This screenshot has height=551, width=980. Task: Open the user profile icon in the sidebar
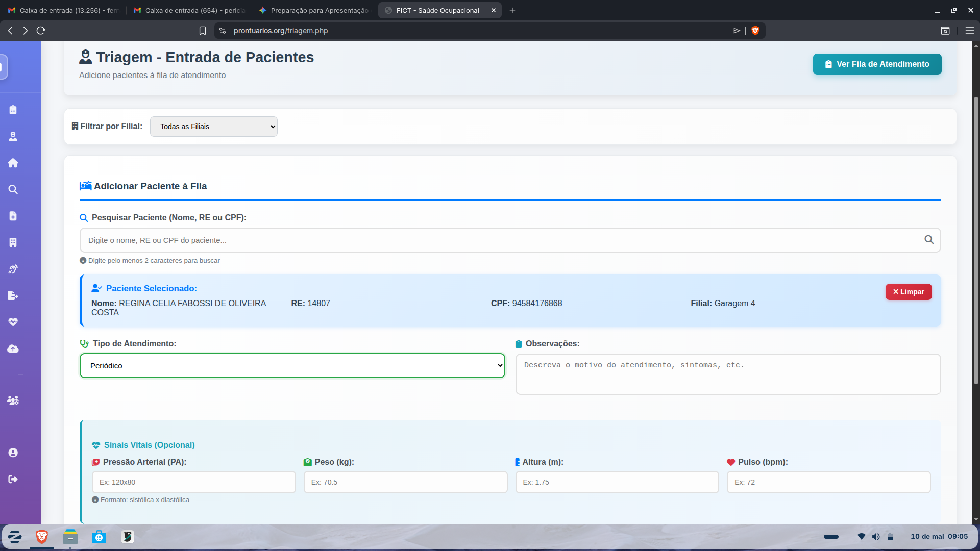pos(13,453)
